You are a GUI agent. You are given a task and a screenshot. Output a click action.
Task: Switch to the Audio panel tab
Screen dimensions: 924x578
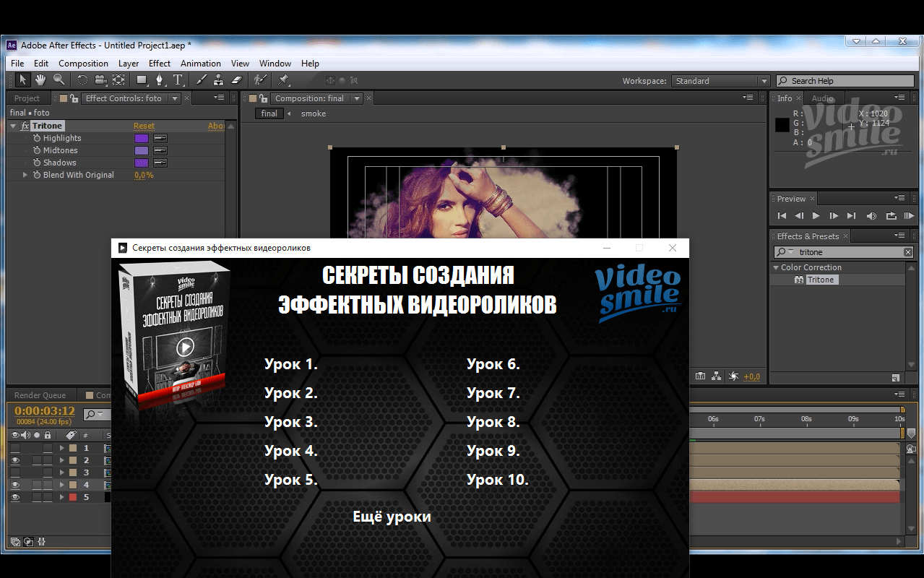pyautogui.click(x=823, y=98)
